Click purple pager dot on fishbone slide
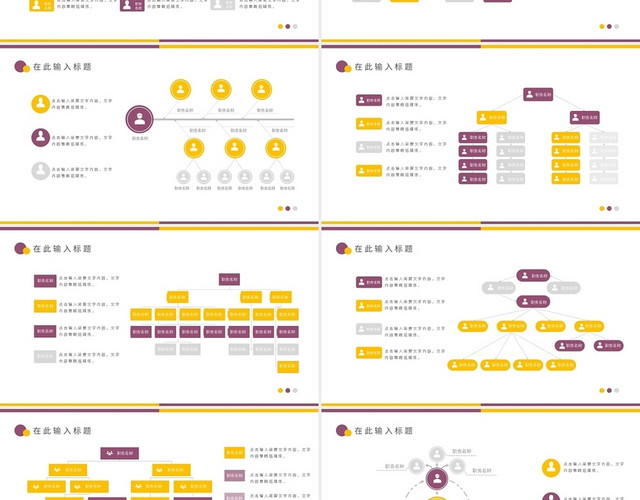 [288, 209]
